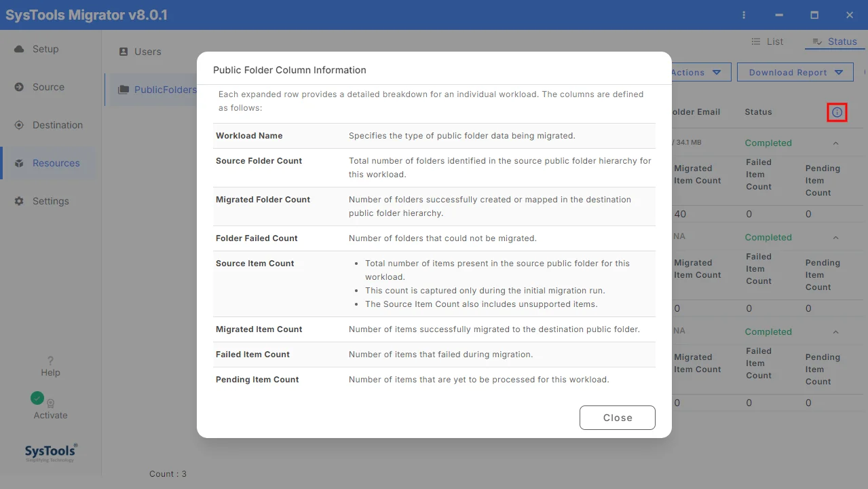Click the PublicFolders folder icon
868x489 pixels.
coord(124,90)
